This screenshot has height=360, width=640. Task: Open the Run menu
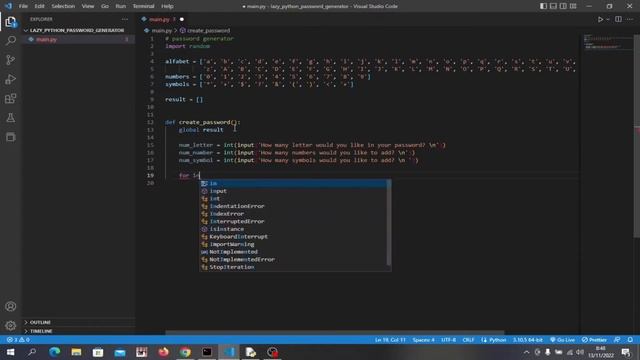pos(120,6)
